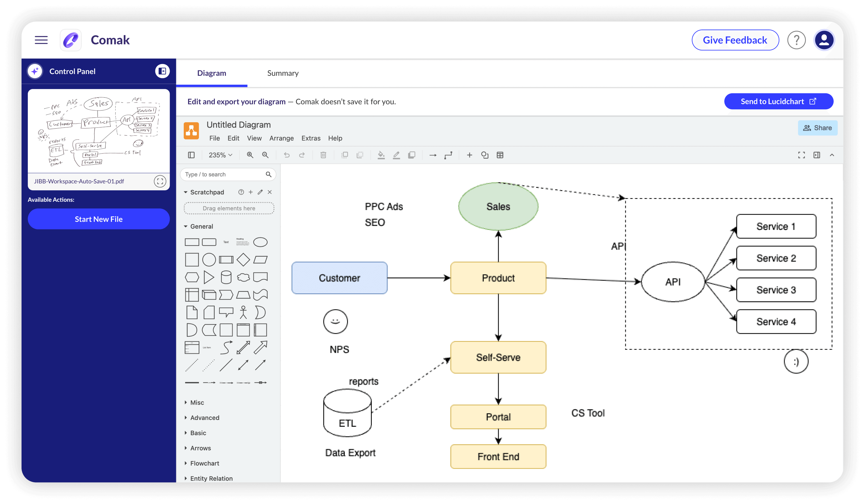Open the Arrange menu
Screen dimensions: 865x504
281,138
